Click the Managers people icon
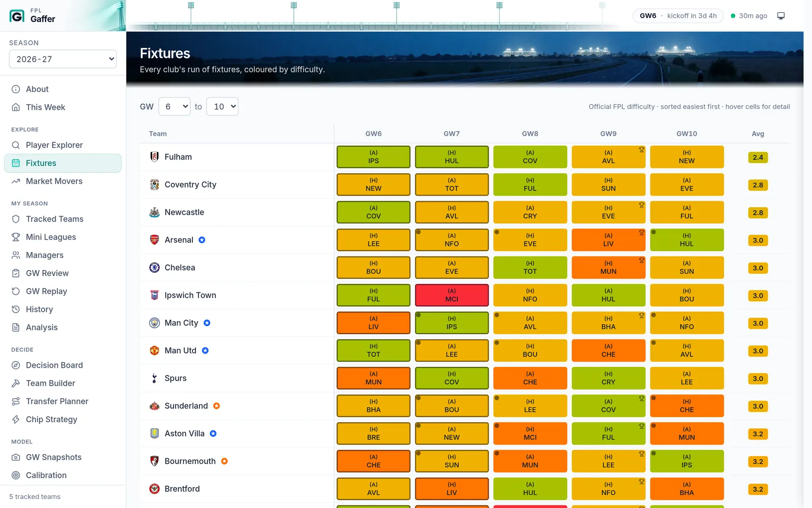812x508 pixels. (16, 255)
